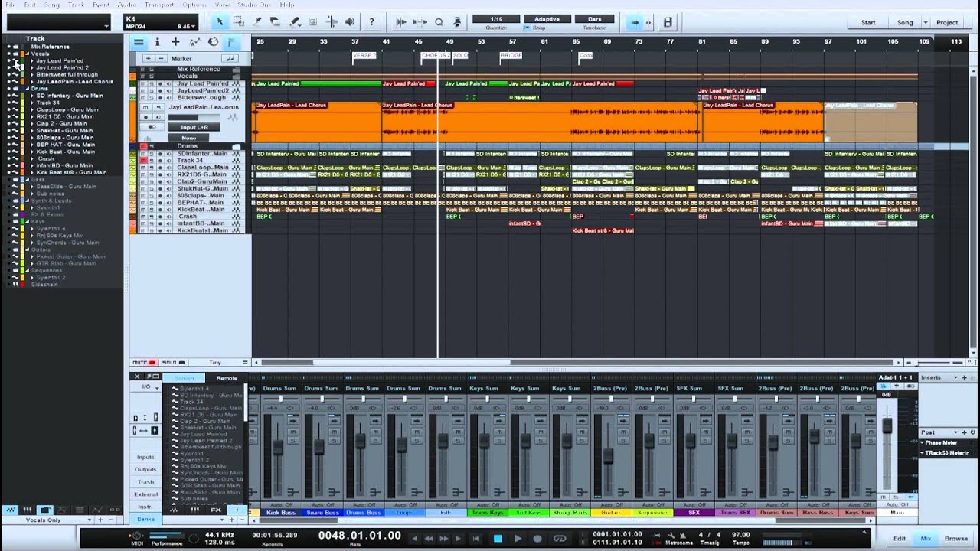Mute the Jay Lead Pain'ed track

tap(142, 83)
